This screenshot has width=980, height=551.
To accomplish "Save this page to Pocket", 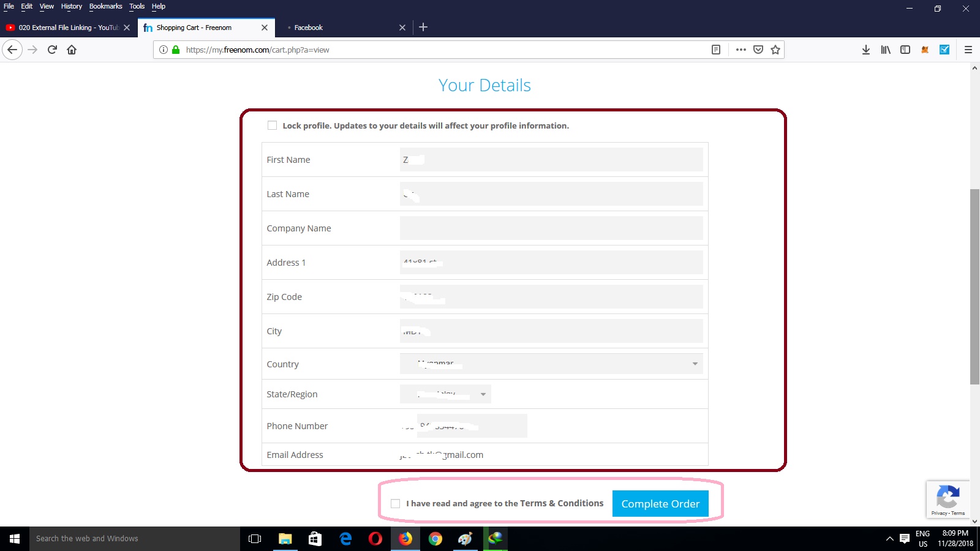I will 758,50.
